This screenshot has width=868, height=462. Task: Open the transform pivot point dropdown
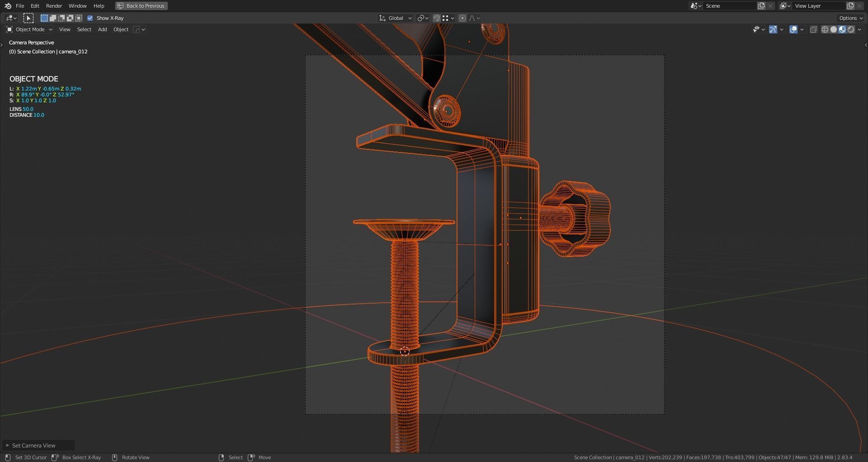[423, 18]
